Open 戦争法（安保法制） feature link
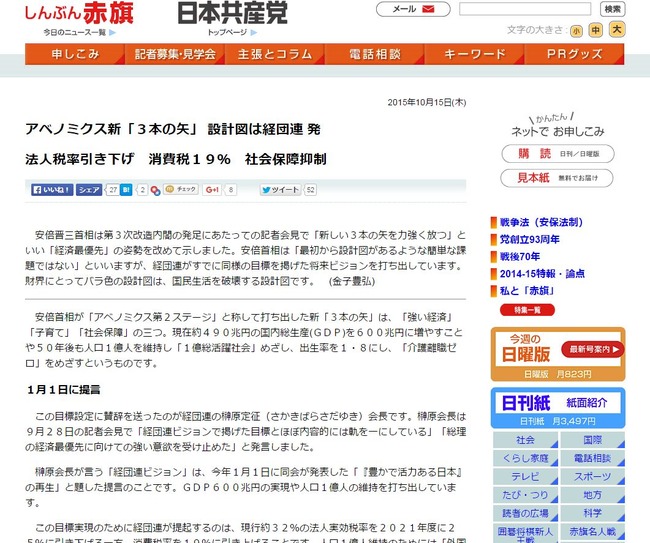Screen dimensions: 650x543 click(x=541, y=223)
